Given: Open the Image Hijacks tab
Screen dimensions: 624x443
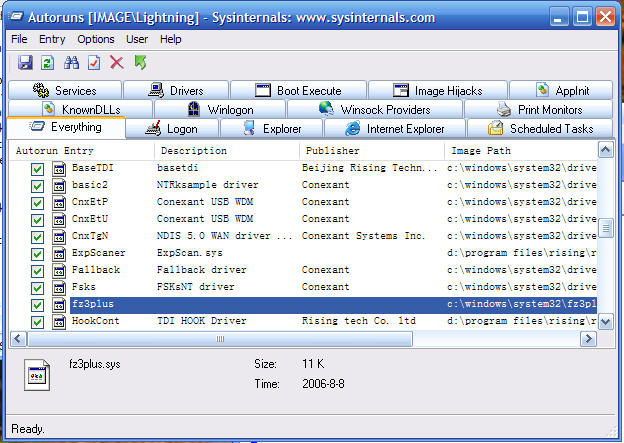Looking at the screenshot, I should [x=438, y=90].
